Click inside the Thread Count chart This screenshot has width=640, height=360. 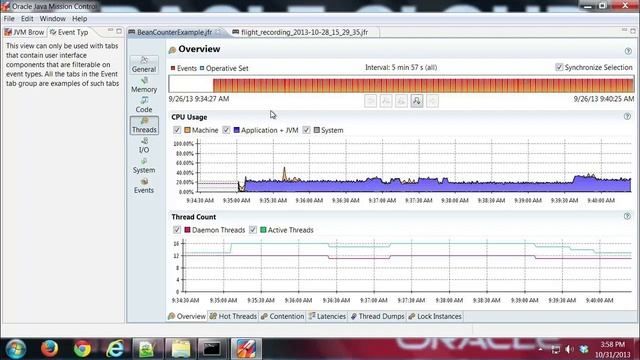(x=407, y=265)
